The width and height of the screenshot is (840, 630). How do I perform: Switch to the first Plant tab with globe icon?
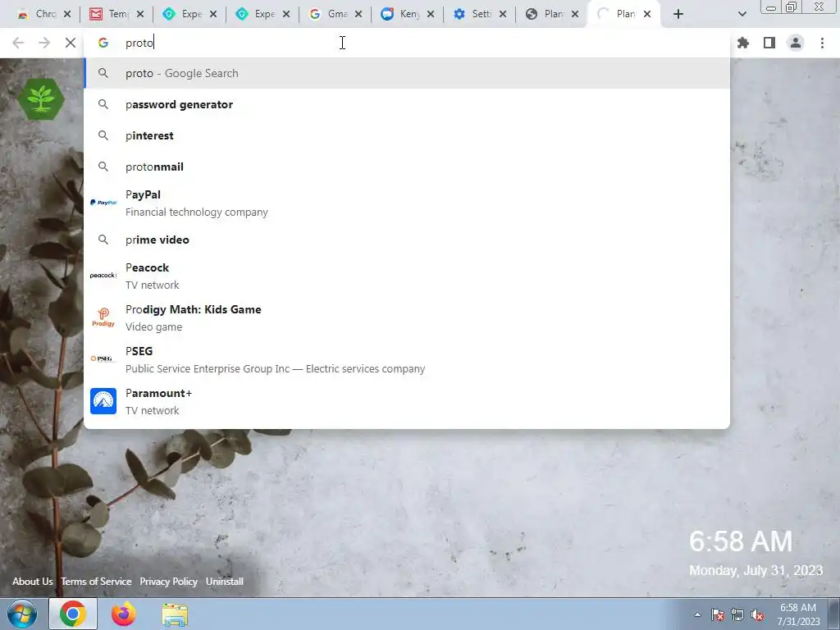552,14
